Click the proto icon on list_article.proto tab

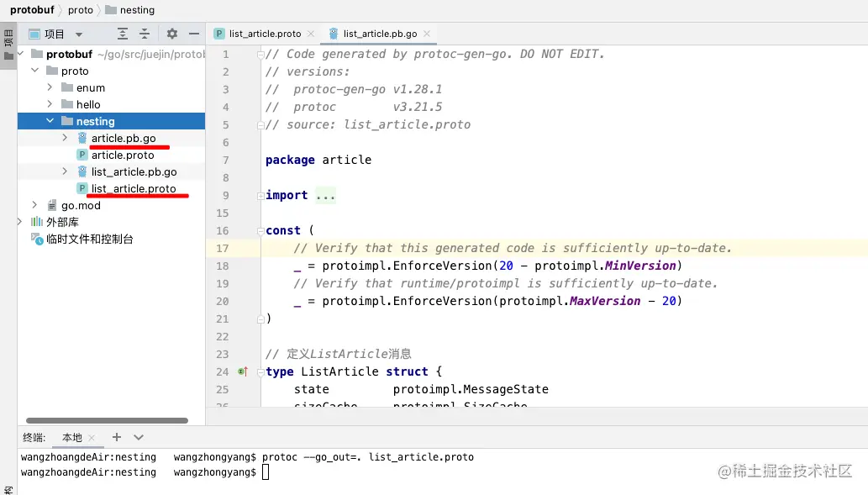tap(219, 34)
